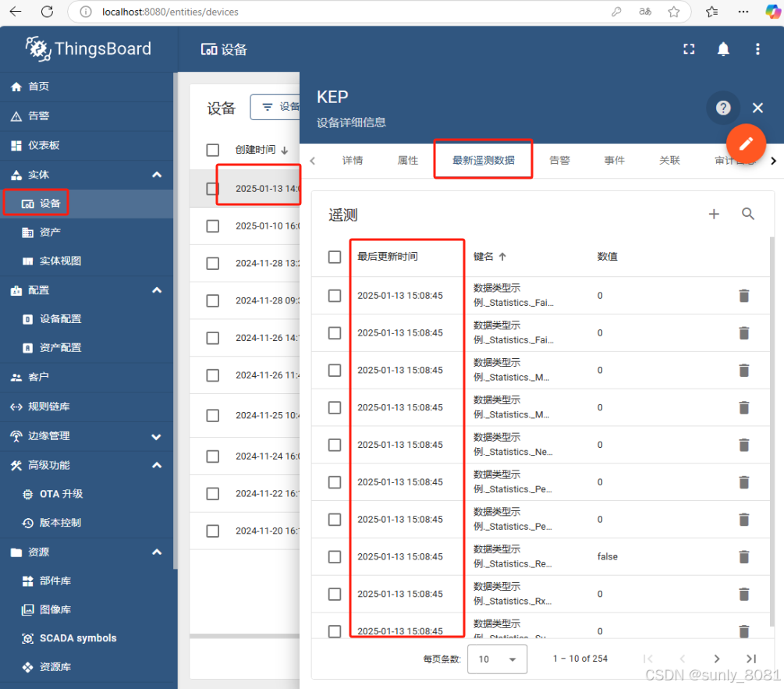This screenshot has width=784, height=689.
Task: Collapse the 实体 sidebar group
Action: [x=157, y=175]
